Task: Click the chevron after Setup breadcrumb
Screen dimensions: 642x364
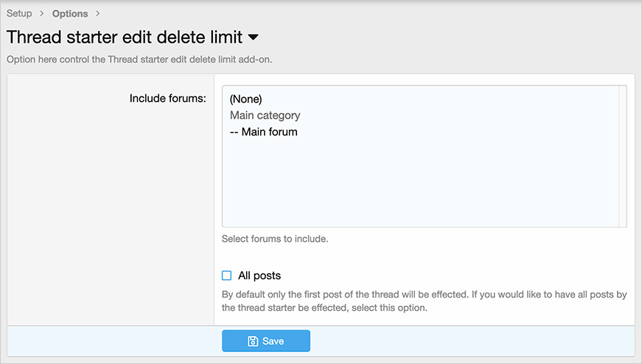Action: [42, 13]
